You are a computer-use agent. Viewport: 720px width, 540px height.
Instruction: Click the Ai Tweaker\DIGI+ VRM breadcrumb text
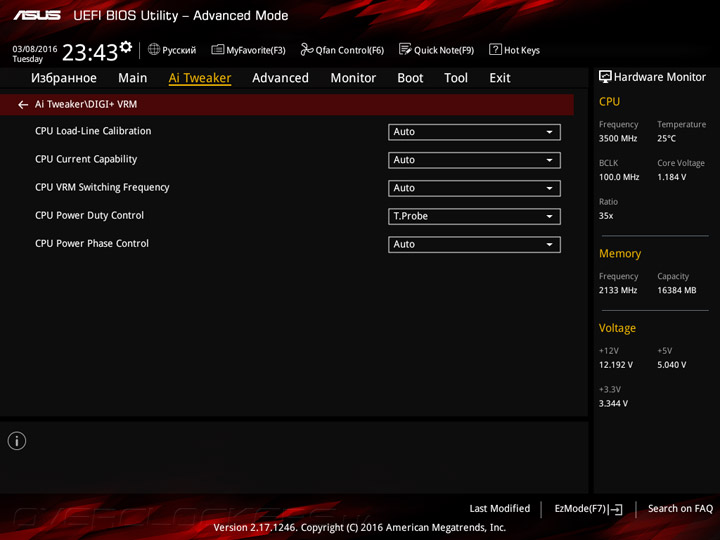coord(86,104)
